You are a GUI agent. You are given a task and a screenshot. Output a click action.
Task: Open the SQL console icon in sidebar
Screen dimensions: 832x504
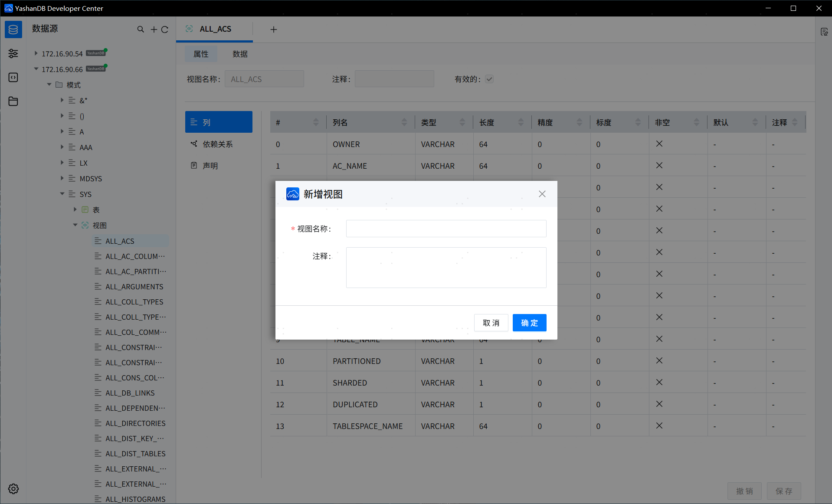click(13, 77)
